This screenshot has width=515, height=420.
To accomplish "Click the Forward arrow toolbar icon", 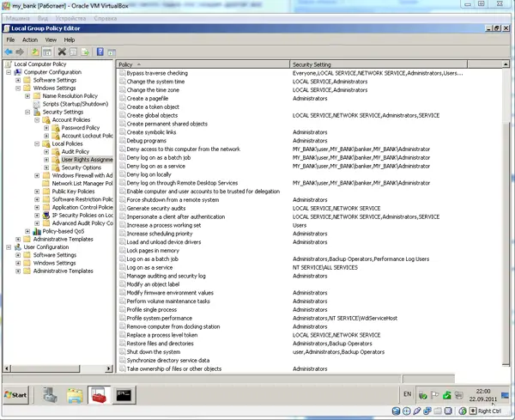I will pyautogui.click(x=20, y=52).
